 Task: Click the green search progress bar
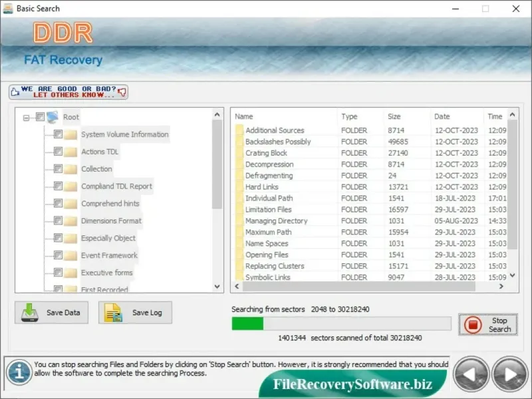tap(247, 324)
